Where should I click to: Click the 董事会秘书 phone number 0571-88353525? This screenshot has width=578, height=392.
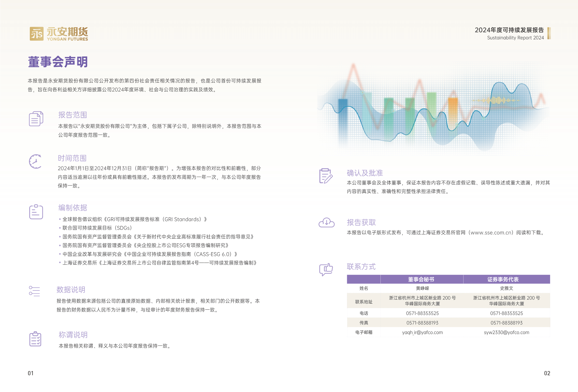coord(422,313)
